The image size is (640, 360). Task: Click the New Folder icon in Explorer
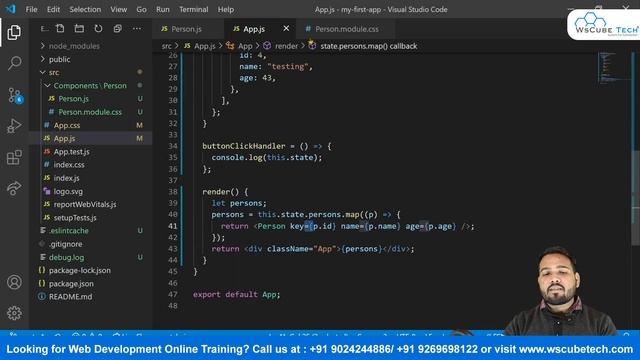79,29
